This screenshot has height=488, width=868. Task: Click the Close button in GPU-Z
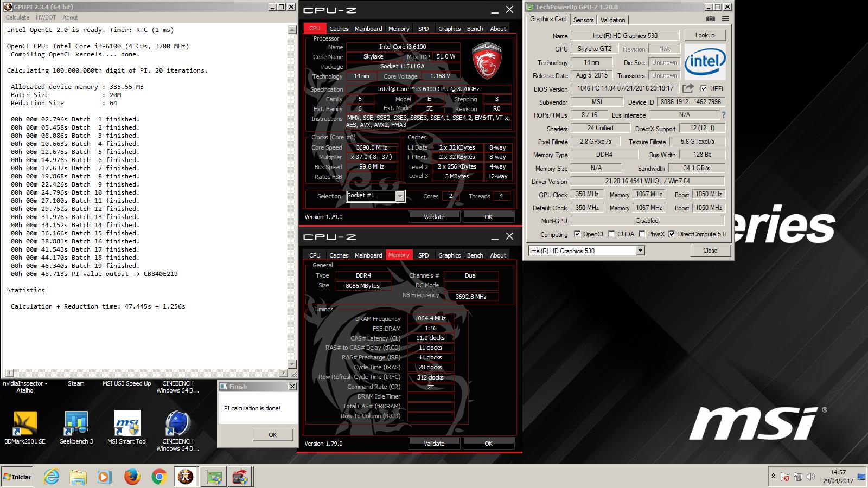tap(710, 251)
